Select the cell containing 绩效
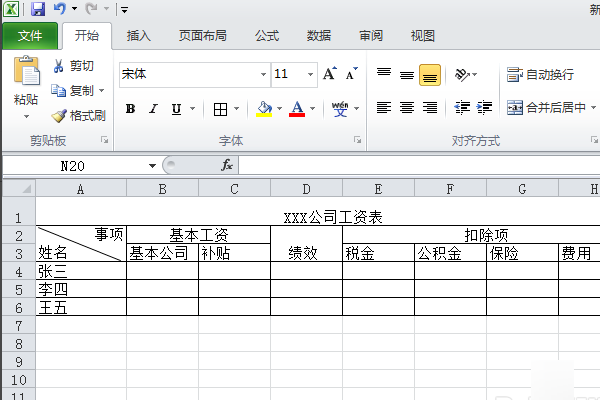This screenshot has width=600, height=400. [x=306, y=244]
